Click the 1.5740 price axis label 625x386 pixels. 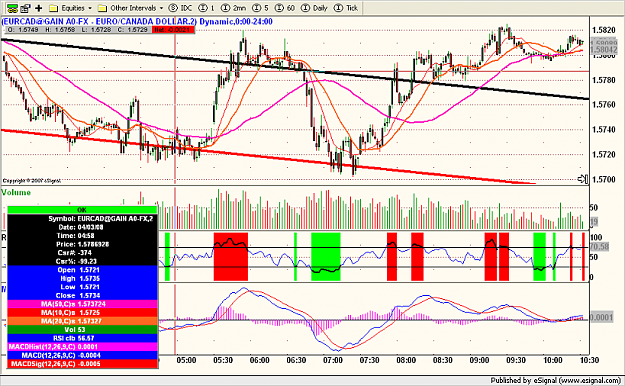point(604,130)
